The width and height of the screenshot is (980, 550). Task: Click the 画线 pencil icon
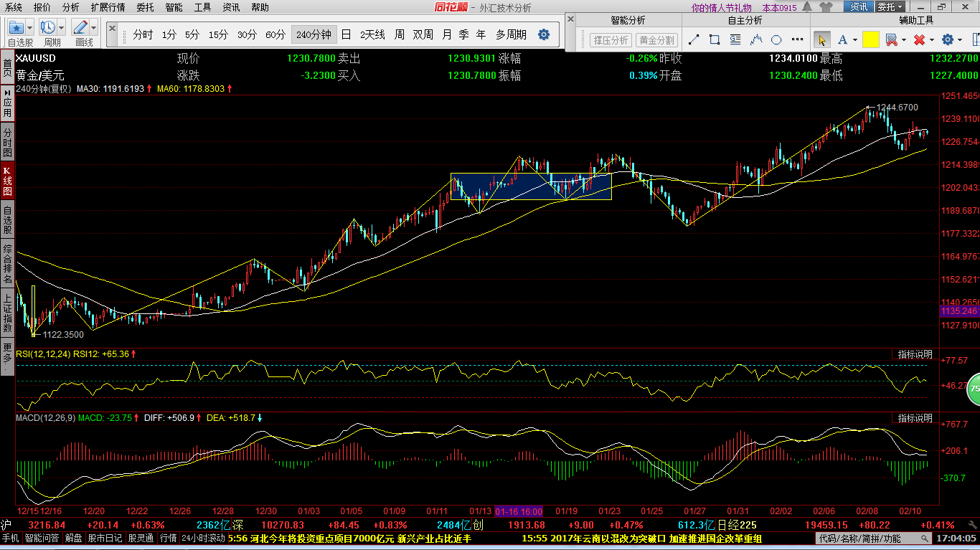[80, 28]
